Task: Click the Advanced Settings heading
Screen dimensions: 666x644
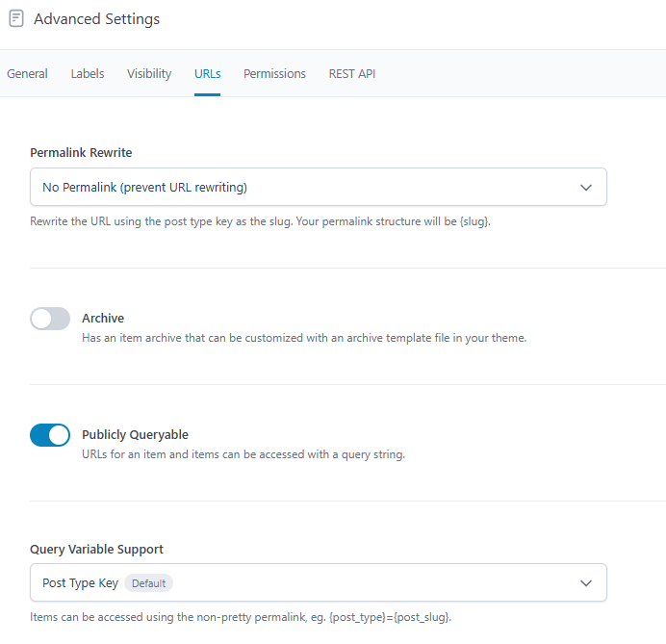Action: (x=96, y=19)
